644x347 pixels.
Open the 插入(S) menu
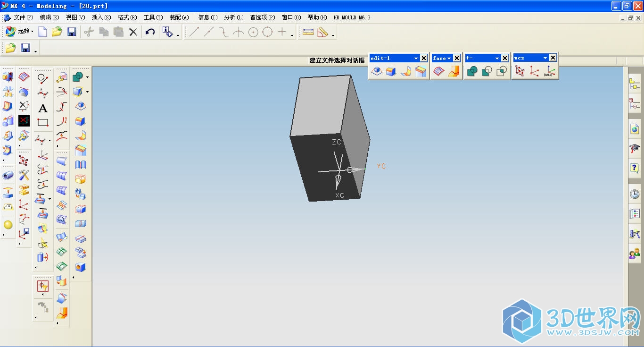pos(101,17)
